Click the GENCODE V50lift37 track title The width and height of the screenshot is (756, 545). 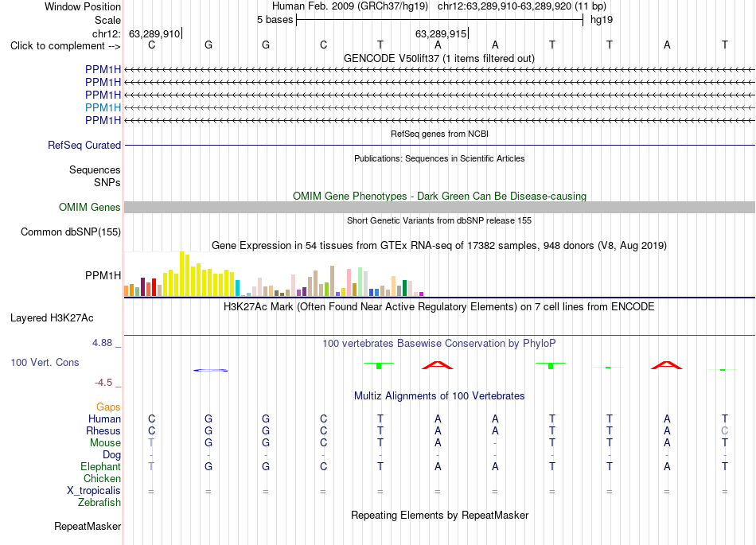coord(439,58)
